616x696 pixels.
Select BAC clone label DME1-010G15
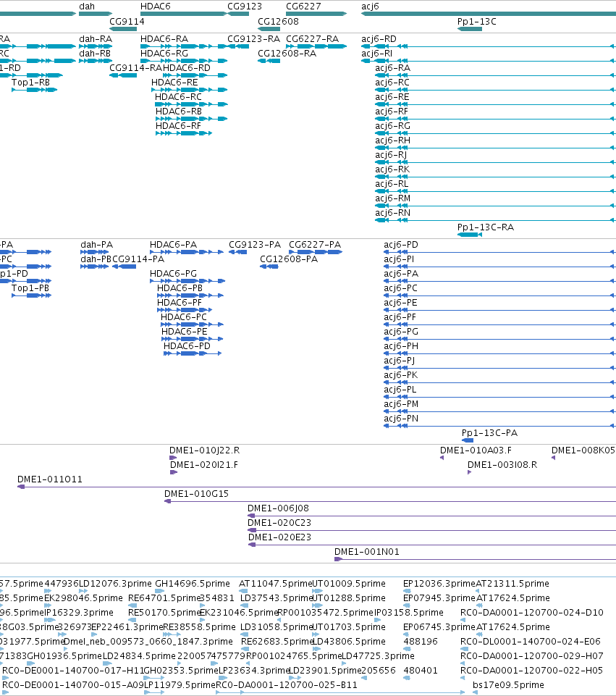click(x=196, y=494)
